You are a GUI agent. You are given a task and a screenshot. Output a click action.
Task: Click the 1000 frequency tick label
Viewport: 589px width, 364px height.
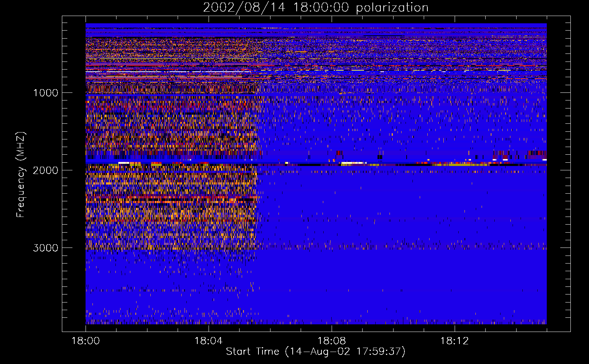point(46,93)
